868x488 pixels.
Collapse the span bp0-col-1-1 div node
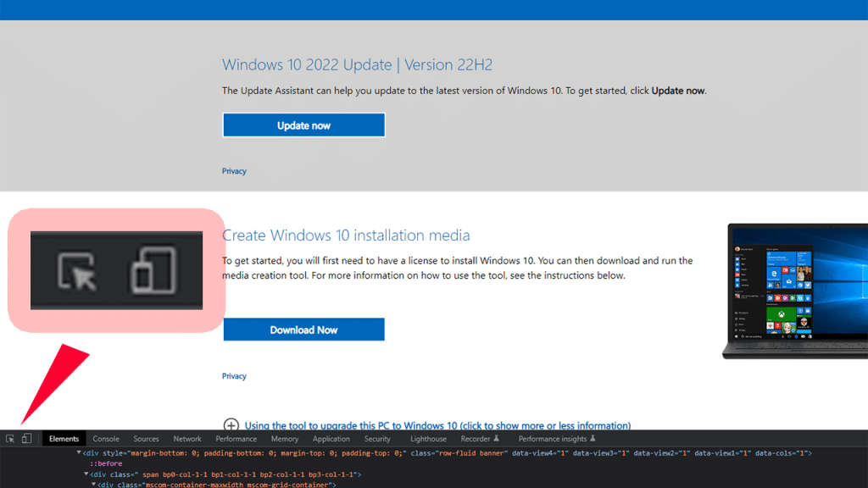[x=86, y=474]
